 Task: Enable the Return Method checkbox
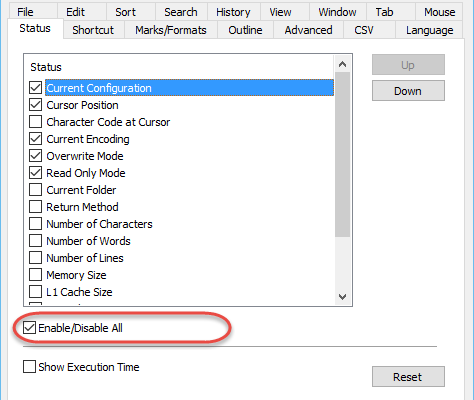(x=35, y=207)
